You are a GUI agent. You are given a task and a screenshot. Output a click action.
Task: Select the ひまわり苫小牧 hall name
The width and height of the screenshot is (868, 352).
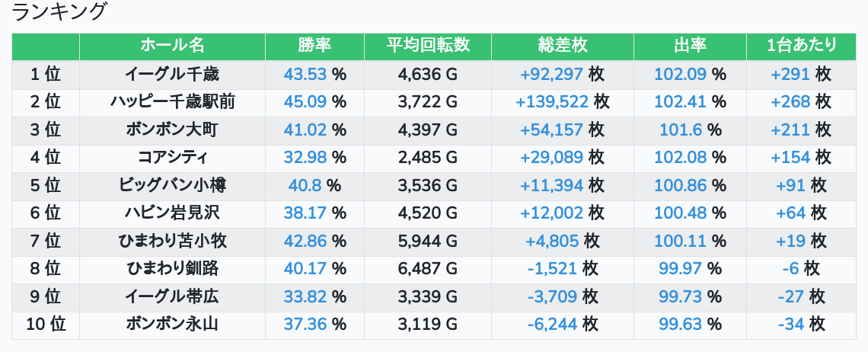click(x=172, y=241)
